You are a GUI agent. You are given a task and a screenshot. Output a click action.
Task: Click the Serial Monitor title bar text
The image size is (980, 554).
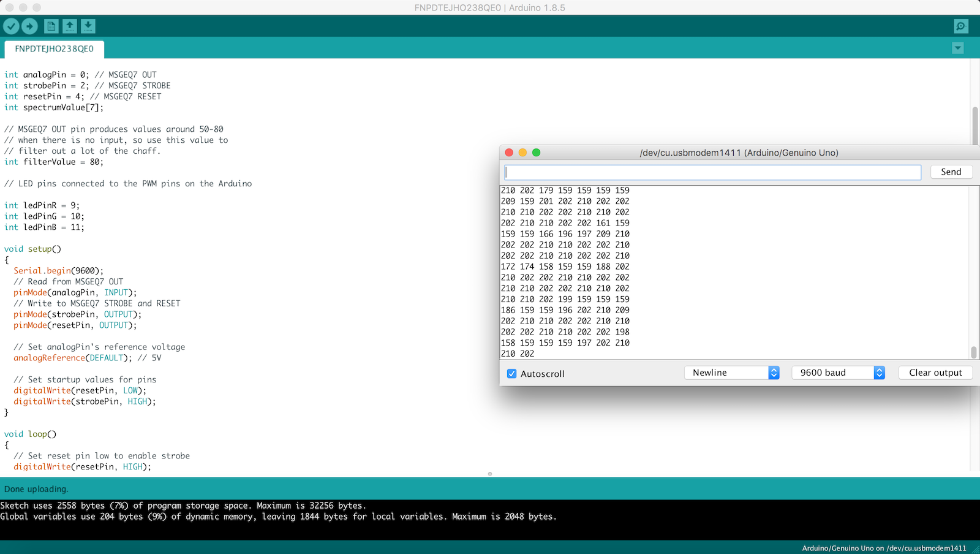(739, 153)
